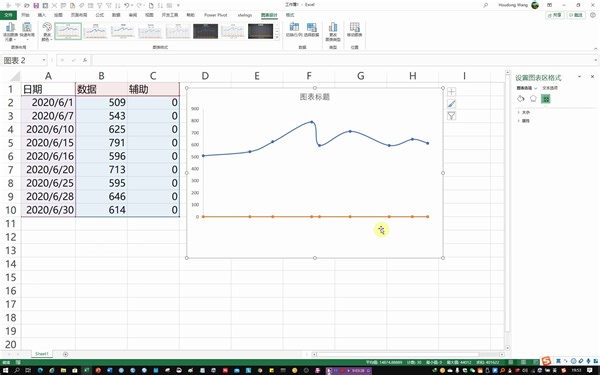Screen dimensions: 600x375
Task: Select Fill & Line bucket icon in format pane
Action: coord(521,99)
